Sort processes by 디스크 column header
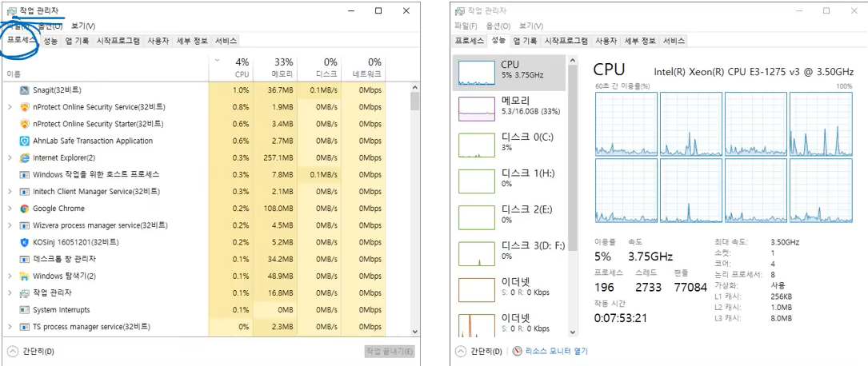Image resolution: width=868 pixels, height=366 pixels. point(319,67)
